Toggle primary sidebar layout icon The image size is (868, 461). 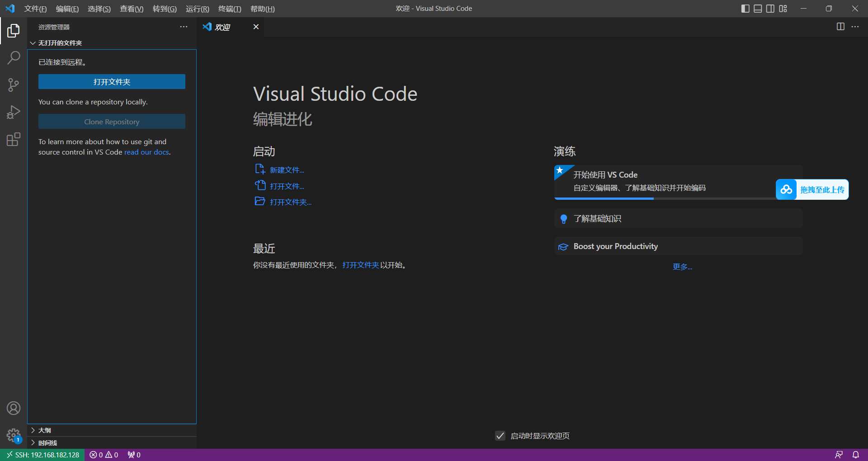pyautogui.click(x=745, y=9)
